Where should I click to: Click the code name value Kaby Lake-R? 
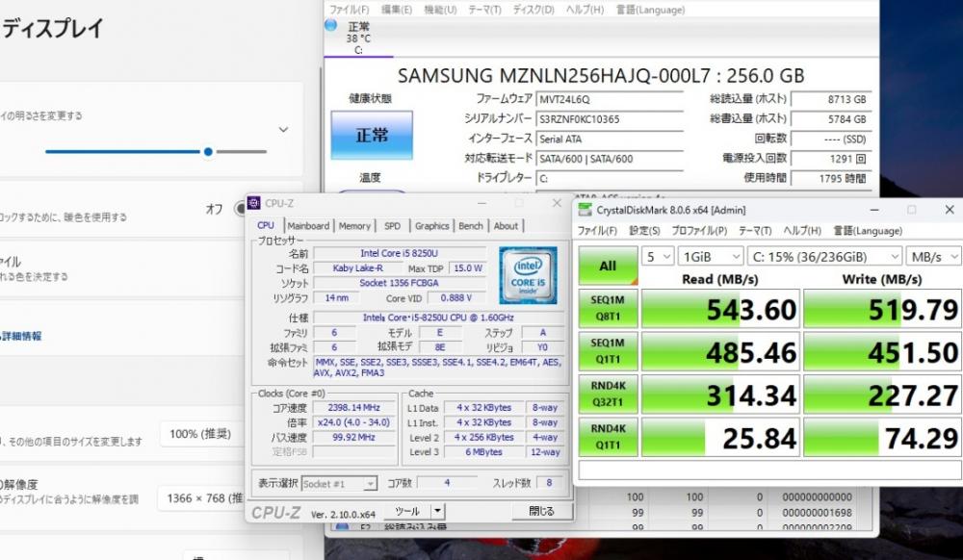coord(357,268)
